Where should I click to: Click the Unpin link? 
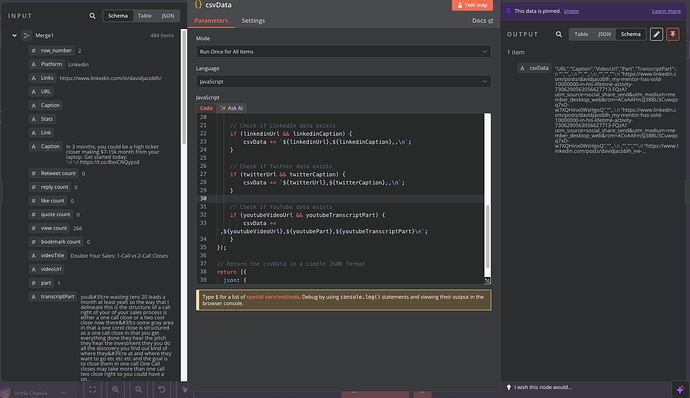coord(571,11)
